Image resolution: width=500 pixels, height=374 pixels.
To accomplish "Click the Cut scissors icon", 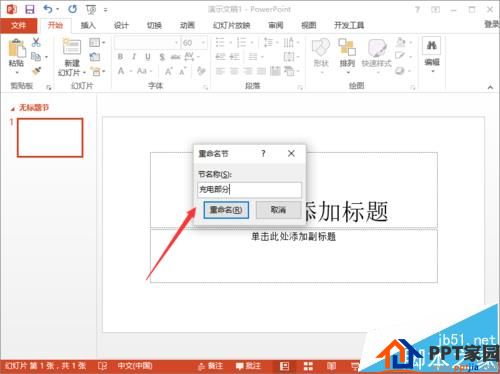I will point(36,42).
